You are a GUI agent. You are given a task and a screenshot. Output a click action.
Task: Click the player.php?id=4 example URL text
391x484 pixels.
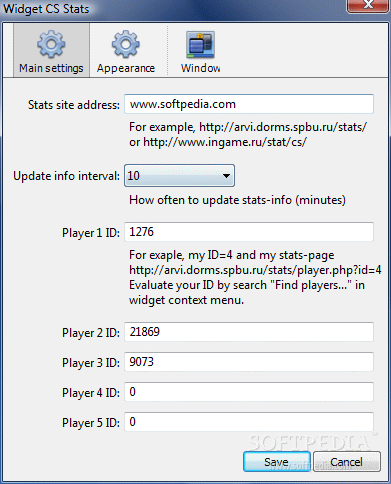tap(255, 270)
